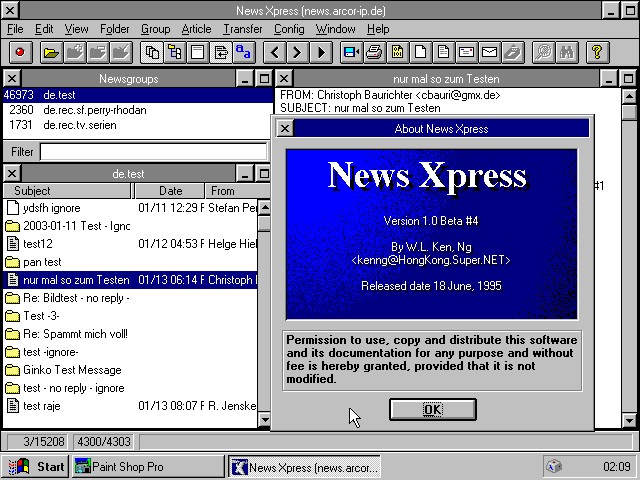Click the red connect/disconnect toolbar button
Image resolution: width=640 pixels, height=480 pixels.
tap(20, 52)
